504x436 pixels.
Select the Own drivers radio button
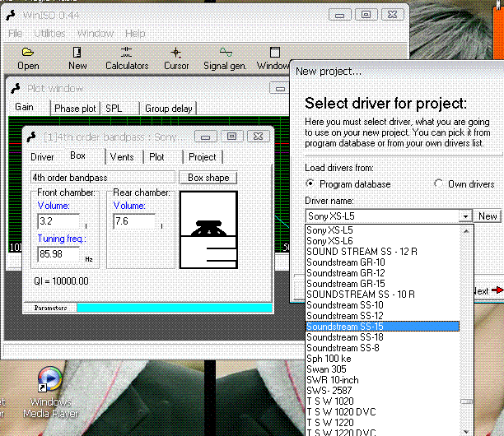click(438, 183)
